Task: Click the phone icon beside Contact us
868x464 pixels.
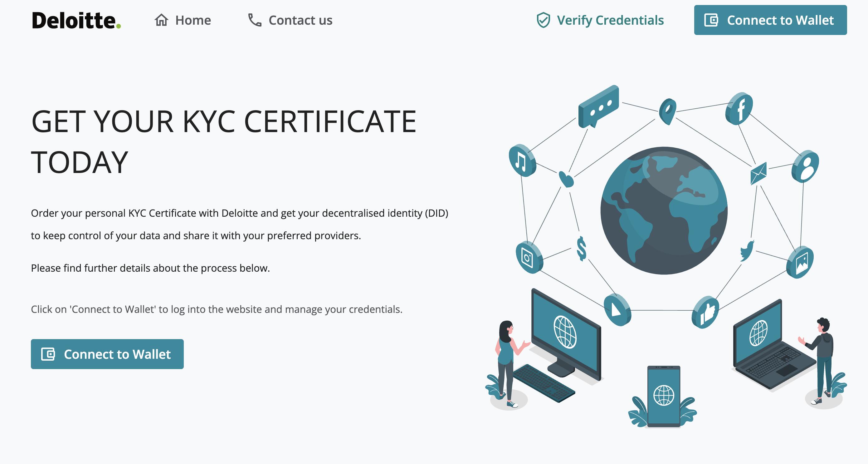Action: (x=255, y=20)
